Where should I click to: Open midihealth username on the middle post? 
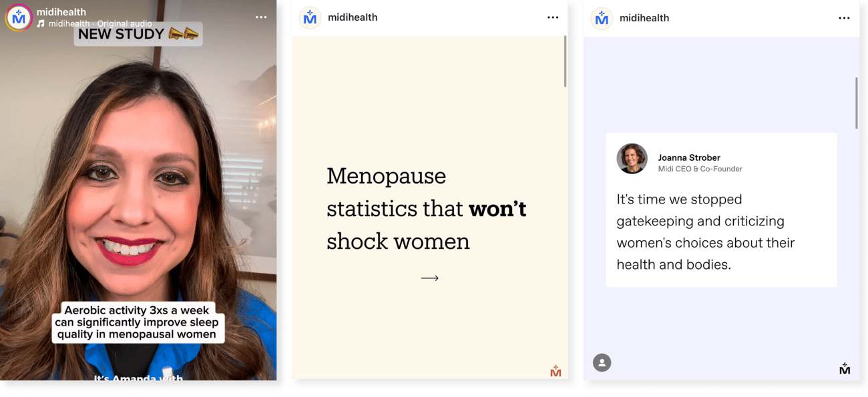[x=353, y=17]
